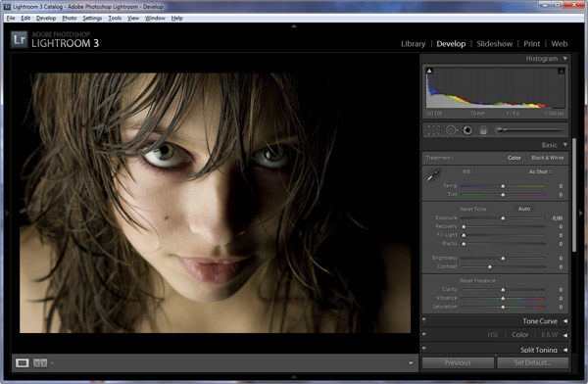
Task: Switch to the Slideshow module
Action: [x=495, y=44]
